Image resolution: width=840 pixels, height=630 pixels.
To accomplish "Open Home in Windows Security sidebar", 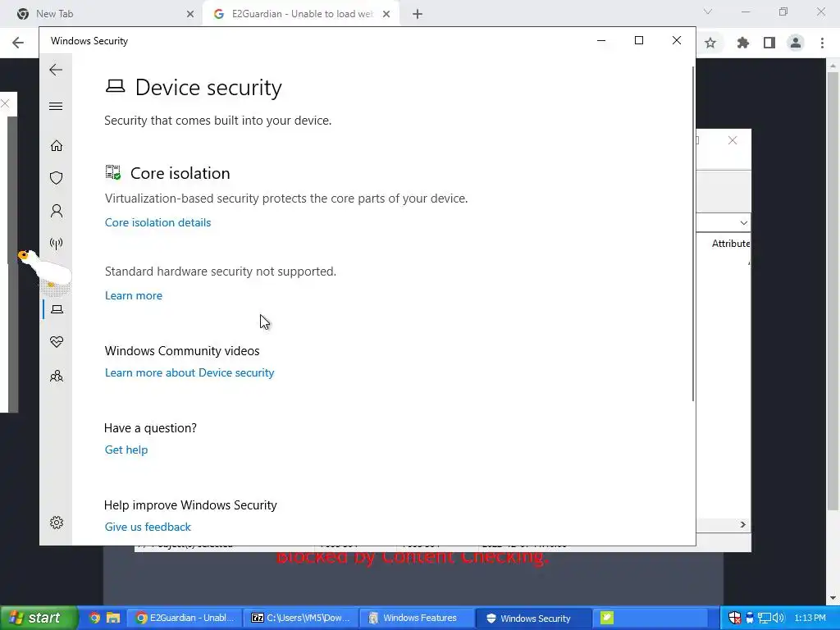I will (x=57, y=146).
